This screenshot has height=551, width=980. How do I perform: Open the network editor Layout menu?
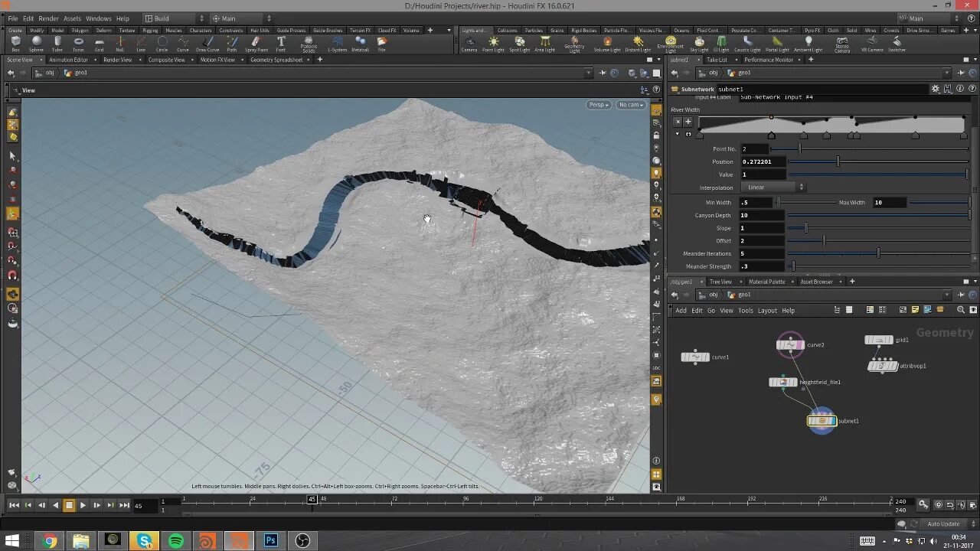point(767,311)
